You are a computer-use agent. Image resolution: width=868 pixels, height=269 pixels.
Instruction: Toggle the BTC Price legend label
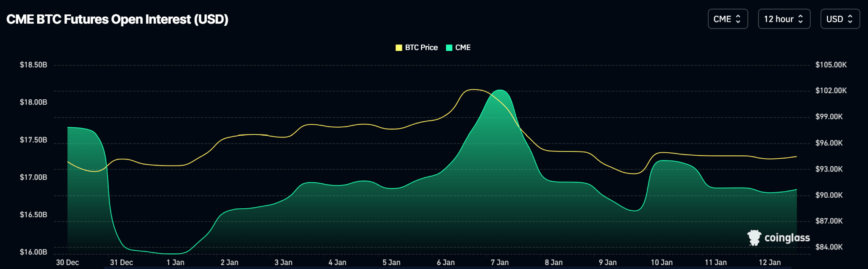point(421,48)
